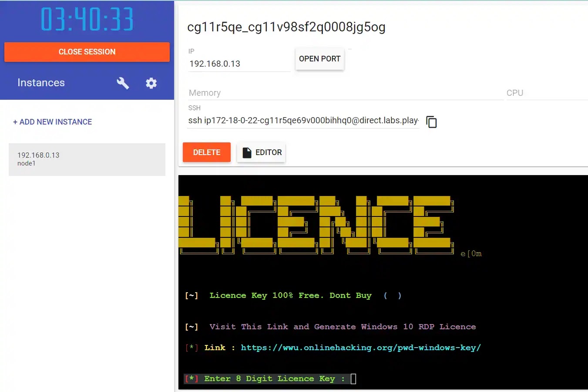Click the SSH command field
The image size is (588, 392).
pyautogui.click(x=303, y=121)
